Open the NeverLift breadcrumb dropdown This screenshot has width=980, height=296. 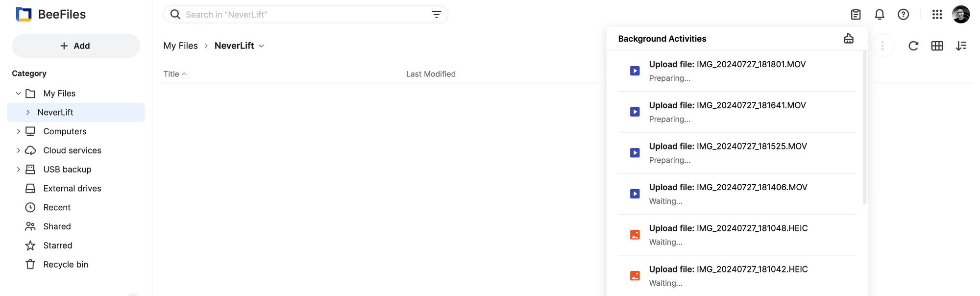point(262,46)
